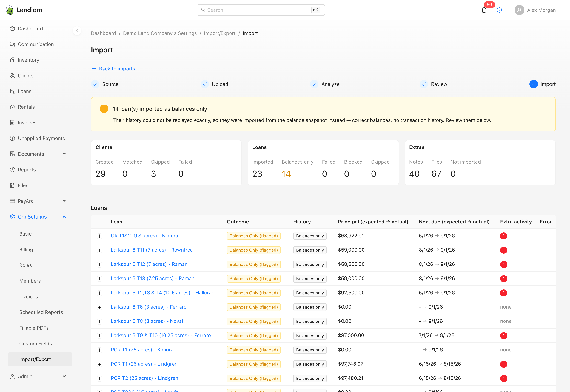Click the History Balances only tag for Halloran
The width and height of the screenshot is (570, 392).
pos(310,293)
